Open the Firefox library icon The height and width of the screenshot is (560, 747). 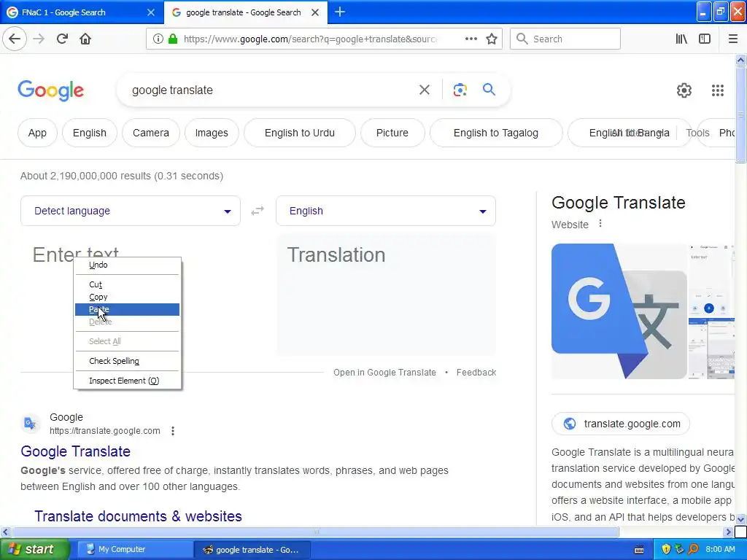pyautogui.click(x=681, y=39)
